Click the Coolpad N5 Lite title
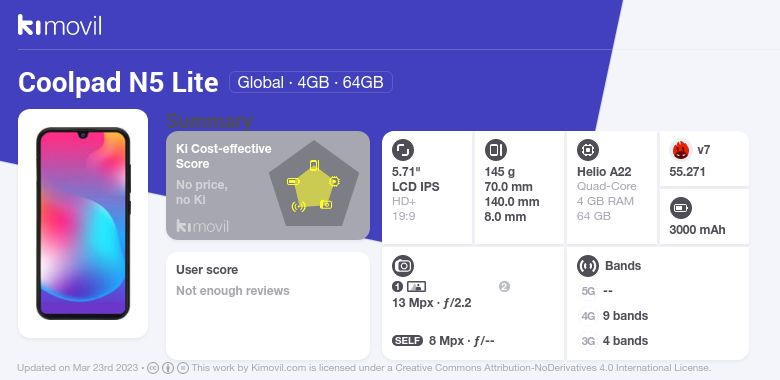Image resolution: width=780 pixels, height=380 pixels. pos(118,82)
